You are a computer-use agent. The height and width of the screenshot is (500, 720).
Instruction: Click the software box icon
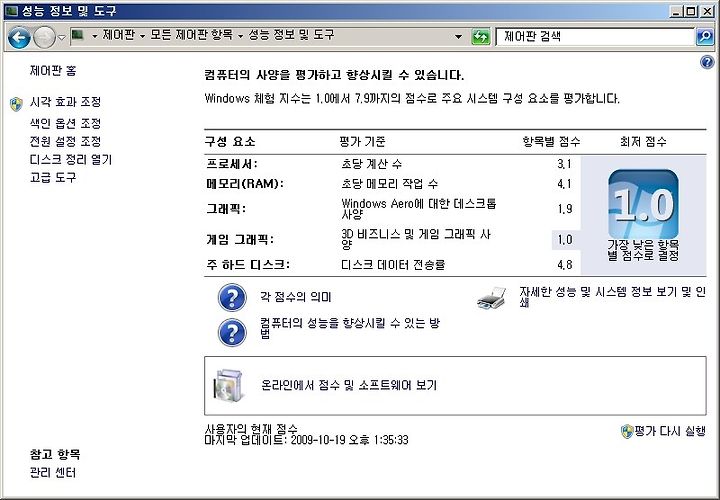pos(227,385)
